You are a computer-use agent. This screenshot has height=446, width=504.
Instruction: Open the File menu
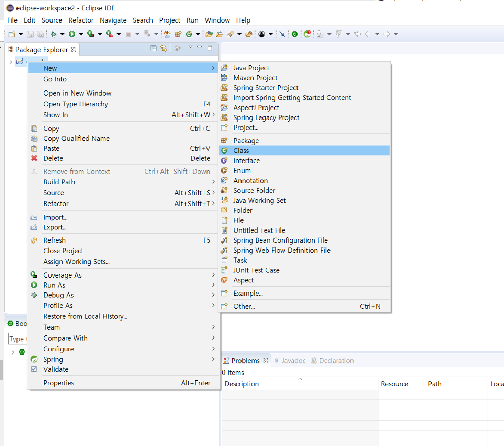pyautogui.click(x=12, y=20)
